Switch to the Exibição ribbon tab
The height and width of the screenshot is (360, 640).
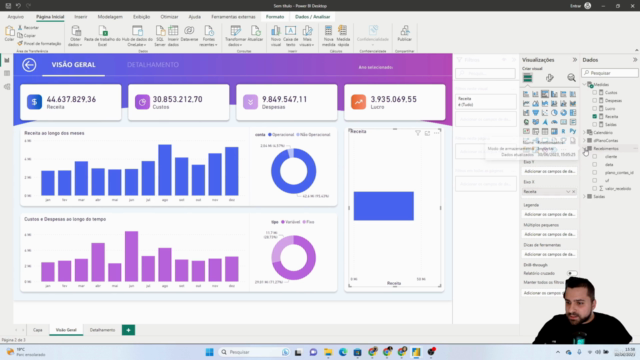141,17
